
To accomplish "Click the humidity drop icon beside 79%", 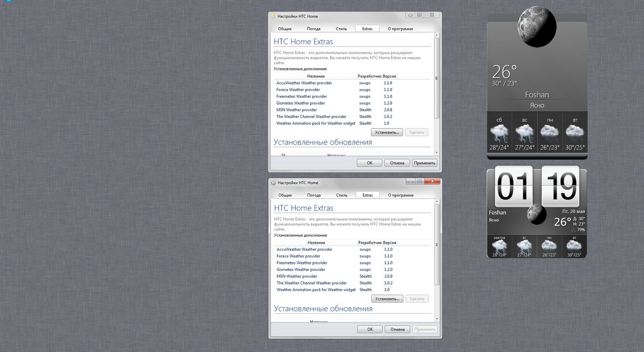I will [574, 230].
